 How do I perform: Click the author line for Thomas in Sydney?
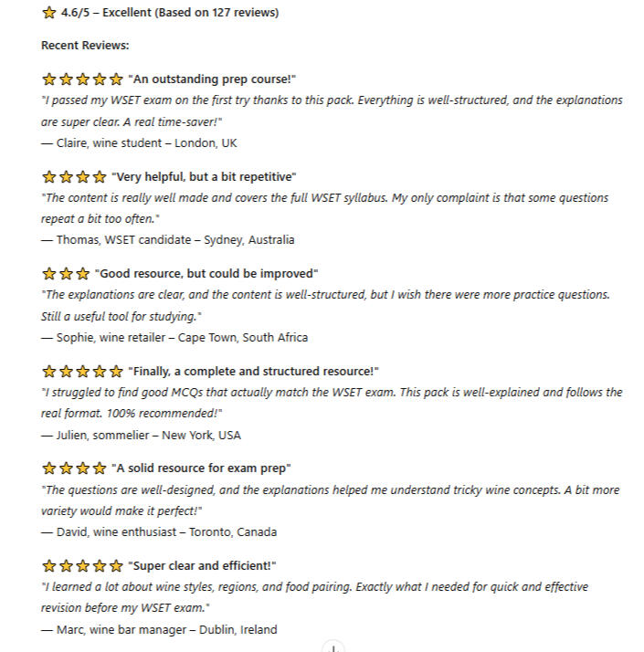point(168,240)
